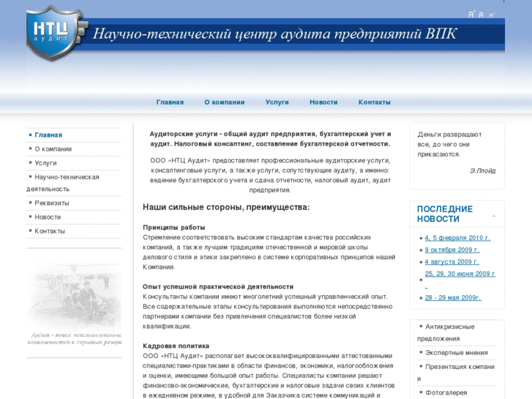The image size is (532, 399).
Task: Click the Принципы работы subheading
Action: [173, 227]
